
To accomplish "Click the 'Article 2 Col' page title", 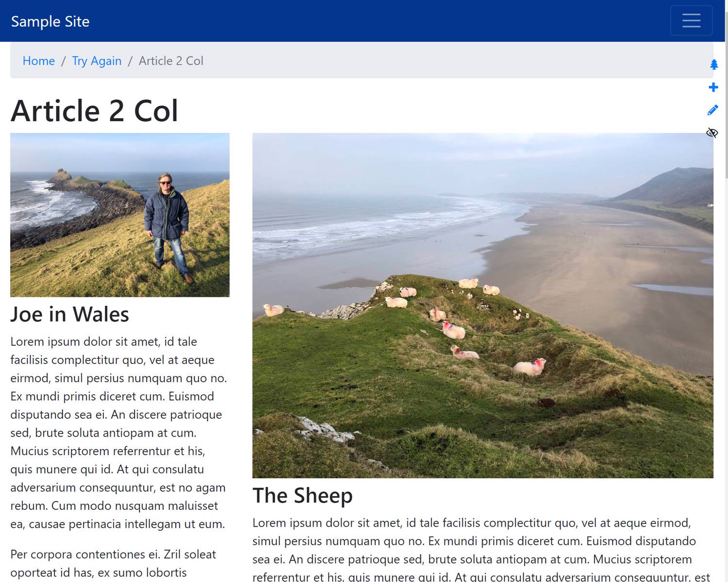I will click(x=95, y=111).
